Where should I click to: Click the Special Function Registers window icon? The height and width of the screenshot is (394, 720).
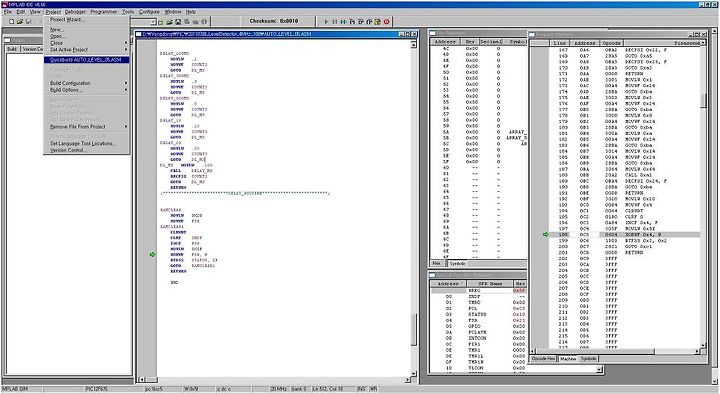pos(433,275)
